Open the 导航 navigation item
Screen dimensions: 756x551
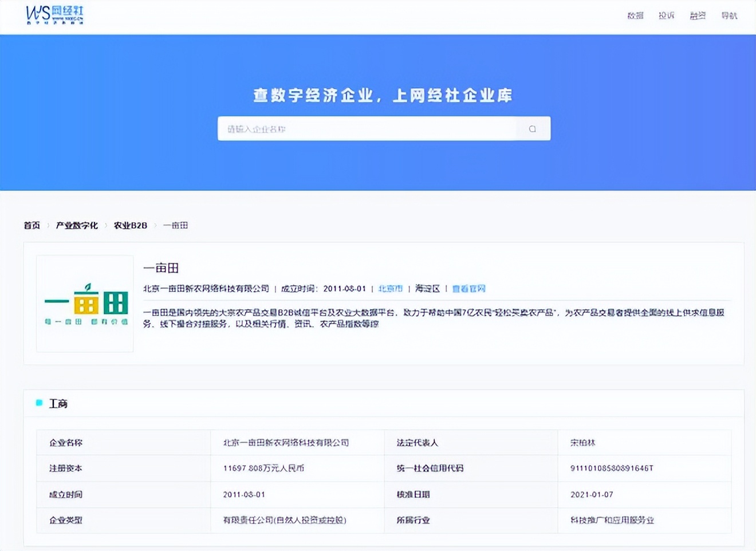[x=729, y=16]
